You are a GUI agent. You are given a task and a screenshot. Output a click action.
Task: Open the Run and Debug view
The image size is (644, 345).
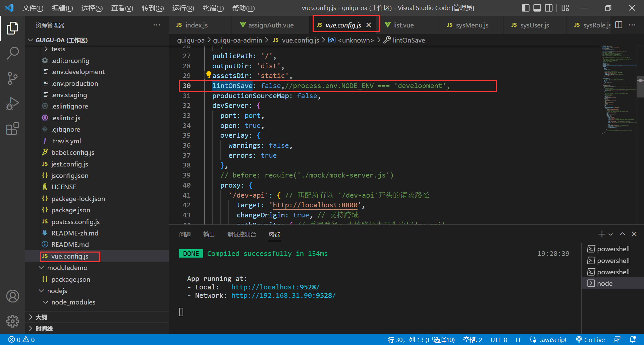12,103
